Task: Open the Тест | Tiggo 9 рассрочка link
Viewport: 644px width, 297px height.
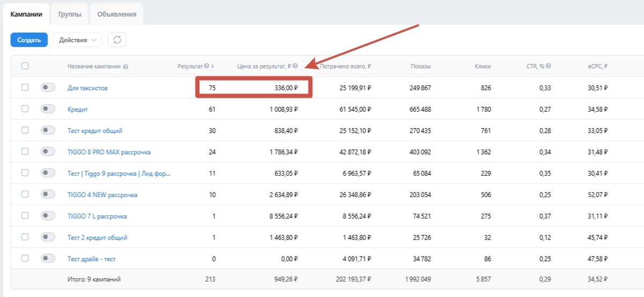Action: coord(119,173)
